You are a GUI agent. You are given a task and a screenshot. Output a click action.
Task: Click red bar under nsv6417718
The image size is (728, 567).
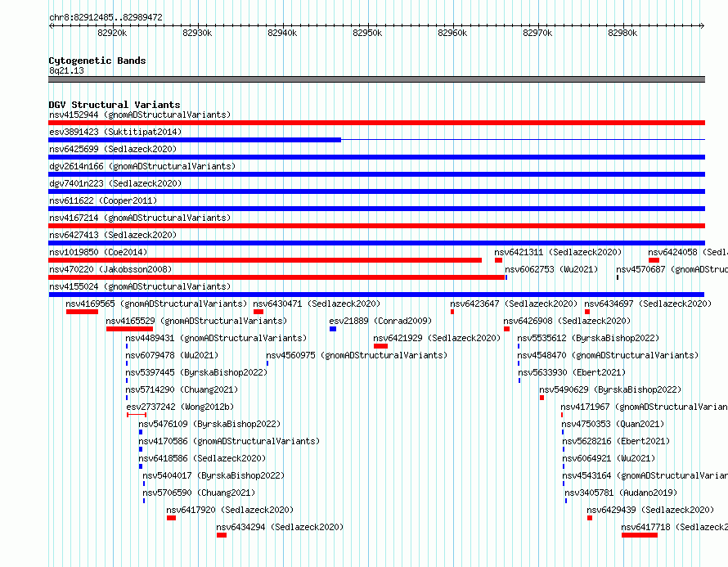pos(640,535)
